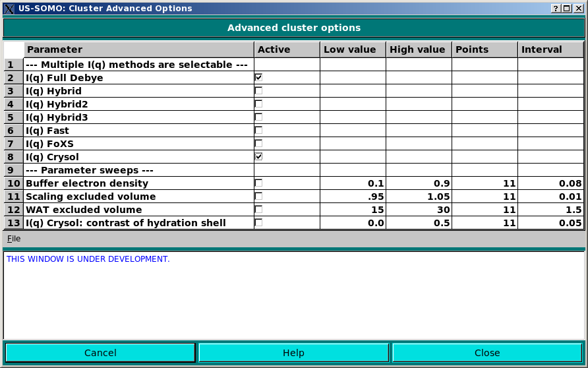The width and height of the screenshot is (588, 368).
Task: Select Buffer electron density high value 0.9
Action: click(x=419, y=183)
